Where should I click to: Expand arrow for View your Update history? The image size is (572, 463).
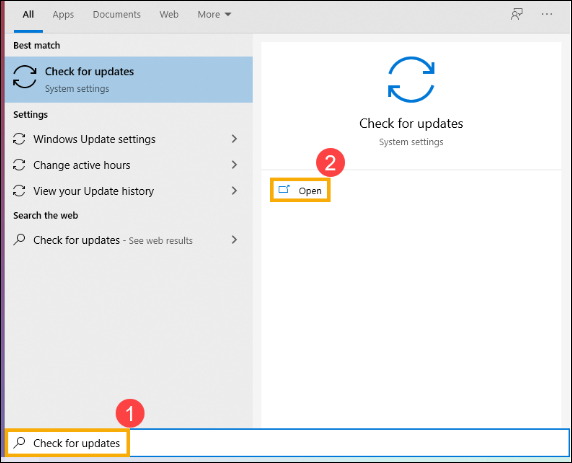(x=234, y=190)
